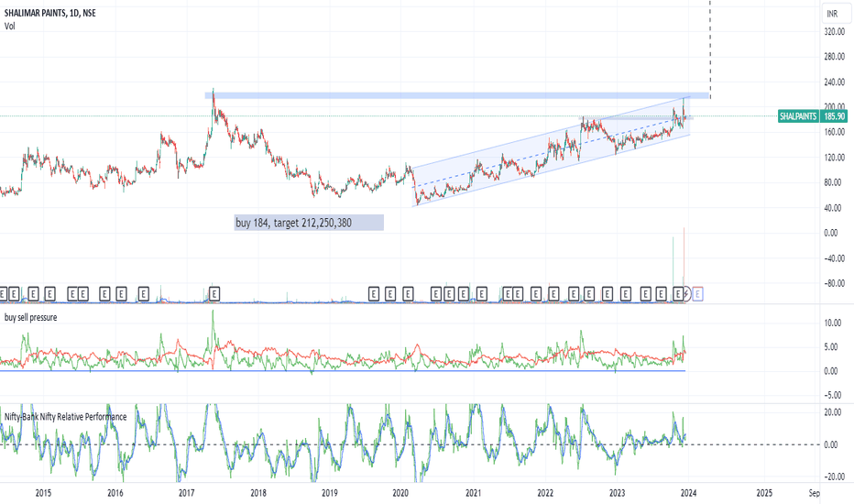
Task: Click the 2020 label on the time axis
Action: 400,493
